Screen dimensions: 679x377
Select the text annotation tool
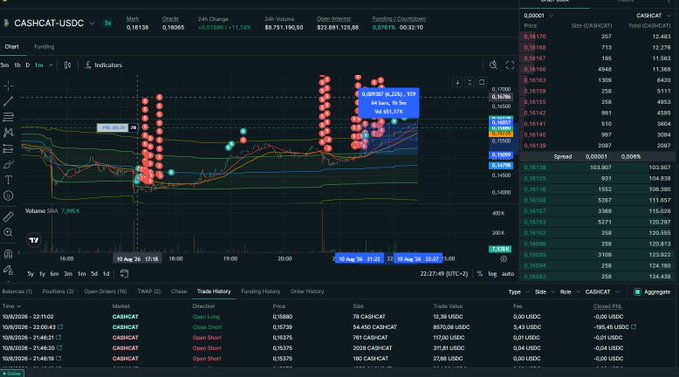coord(8,180)
